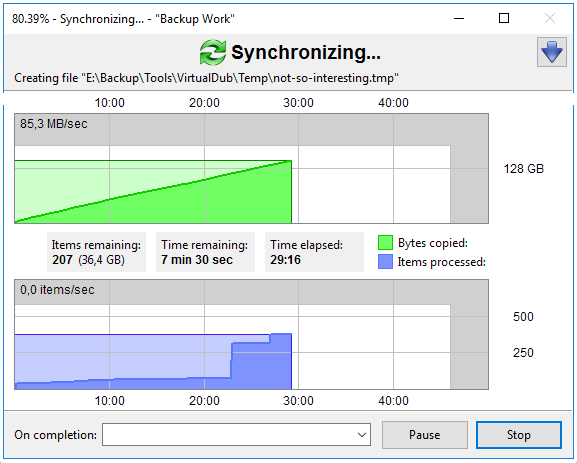Viewport: 577px width, 463px height.
Task: Open the On completion dropdown
Action: pyautogui.click(x=236, y=435)
